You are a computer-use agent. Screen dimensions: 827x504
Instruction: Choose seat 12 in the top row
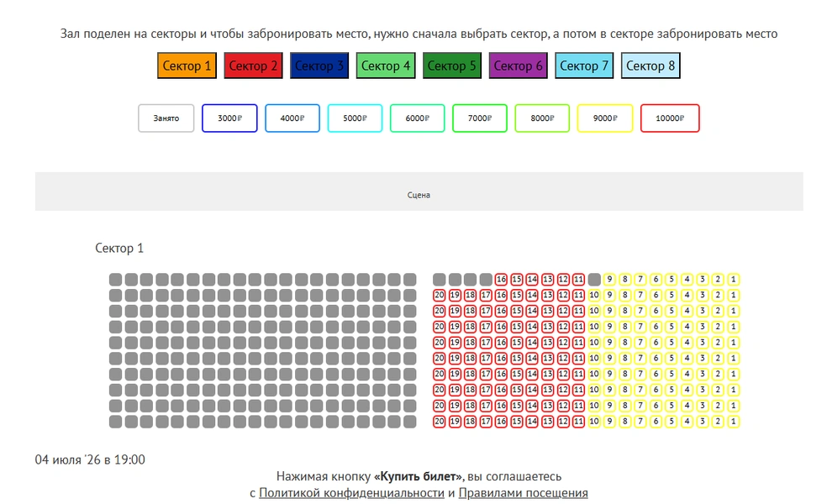click(563, 280)
